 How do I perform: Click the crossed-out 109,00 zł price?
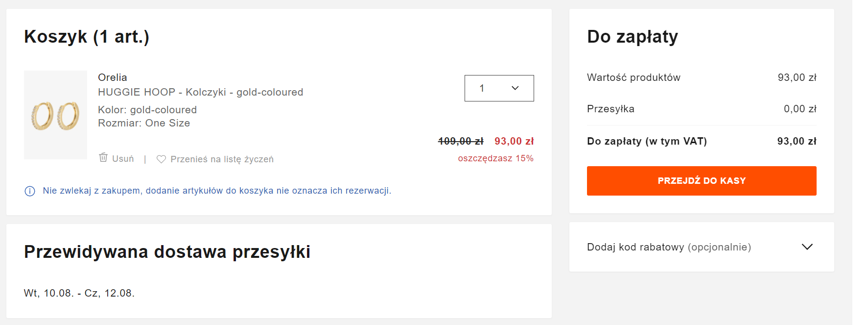tap(461, 141)
